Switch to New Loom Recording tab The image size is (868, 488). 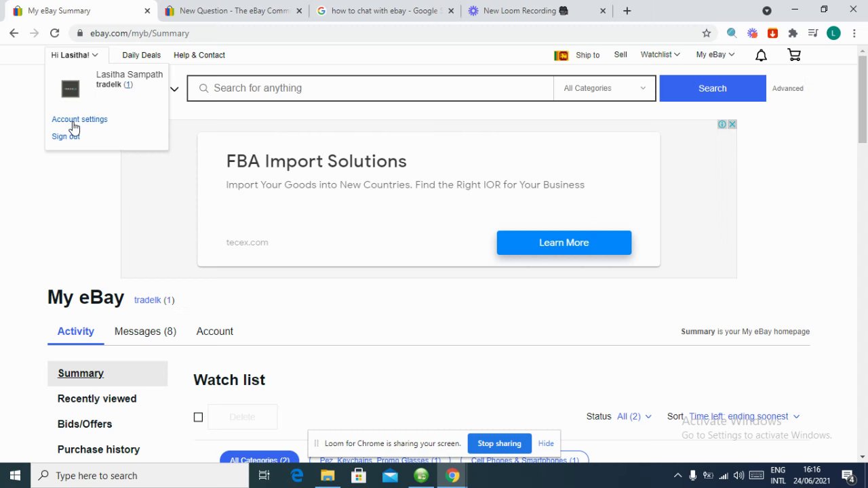(x=536, y=11)
